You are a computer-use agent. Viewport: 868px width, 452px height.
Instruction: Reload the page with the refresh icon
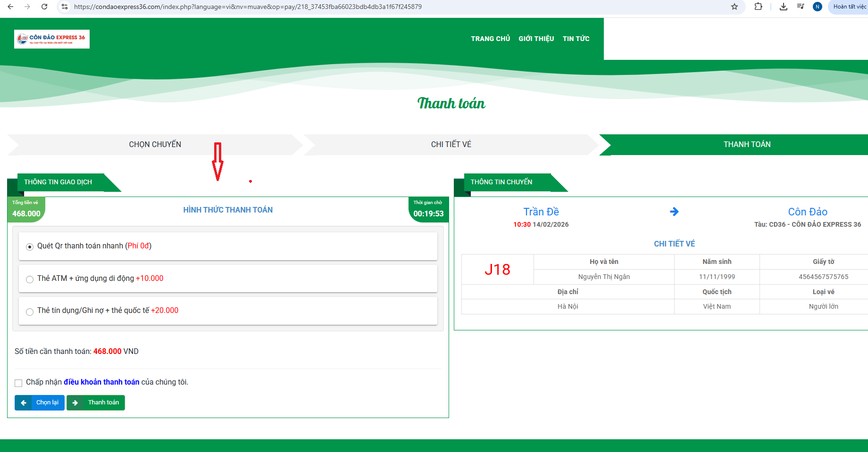44,7
